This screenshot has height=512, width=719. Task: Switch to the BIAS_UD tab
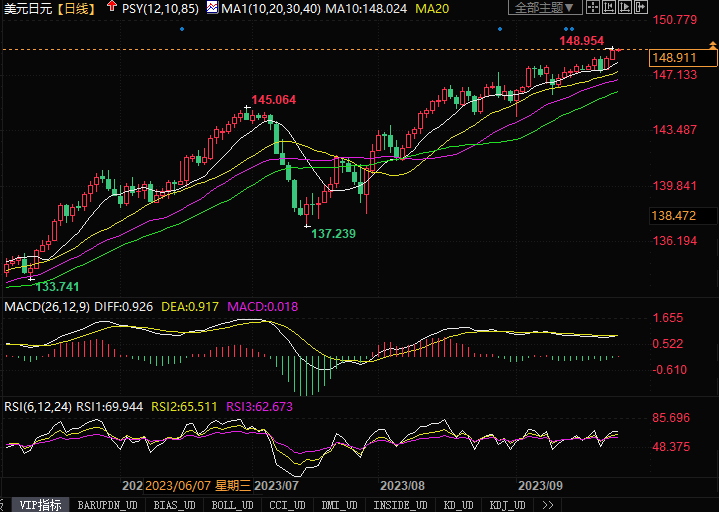pos(174,505)
